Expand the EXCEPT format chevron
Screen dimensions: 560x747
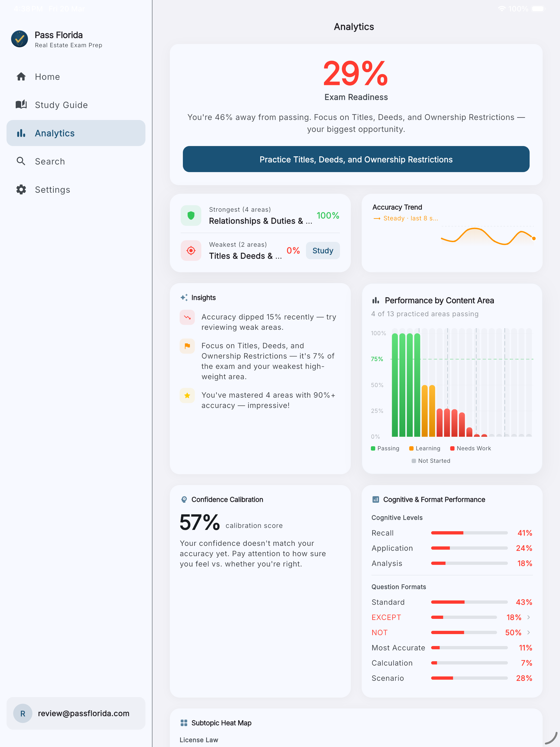[x=529, y=617]
